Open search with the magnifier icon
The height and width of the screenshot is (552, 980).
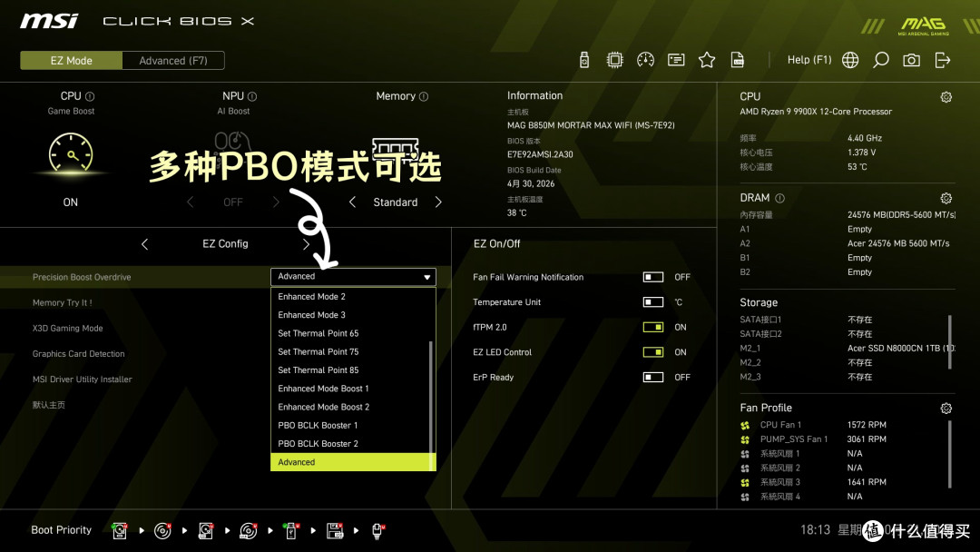pos(880,60)
